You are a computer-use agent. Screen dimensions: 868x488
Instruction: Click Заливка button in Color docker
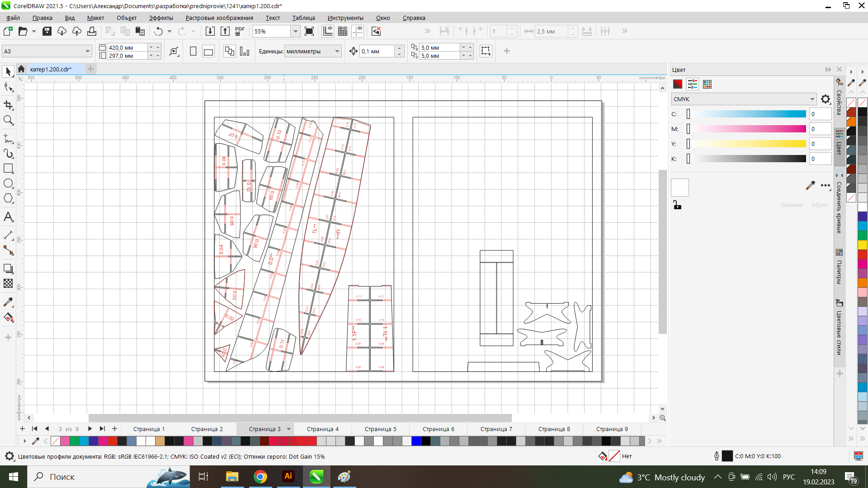[791, 205]
